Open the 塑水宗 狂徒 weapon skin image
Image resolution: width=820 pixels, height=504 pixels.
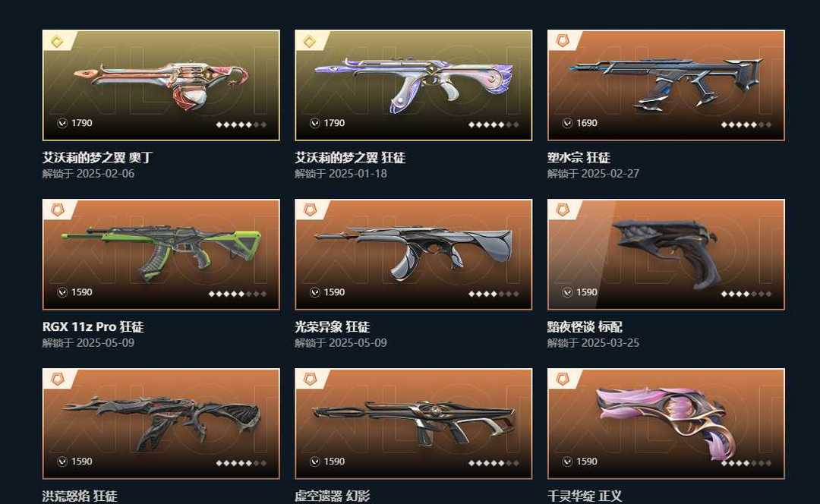[x=666, y=85]
